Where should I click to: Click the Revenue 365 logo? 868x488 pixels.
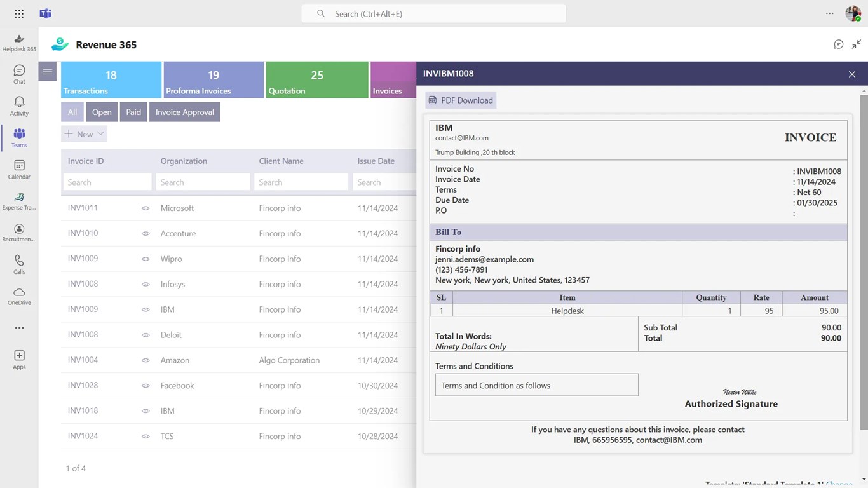[60, 44]
